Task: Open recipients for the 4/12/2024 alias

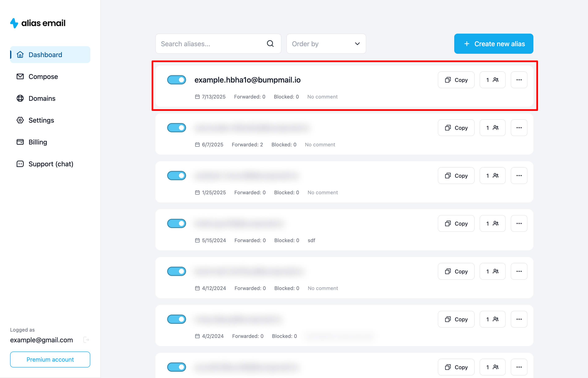Action: point(492,271)
